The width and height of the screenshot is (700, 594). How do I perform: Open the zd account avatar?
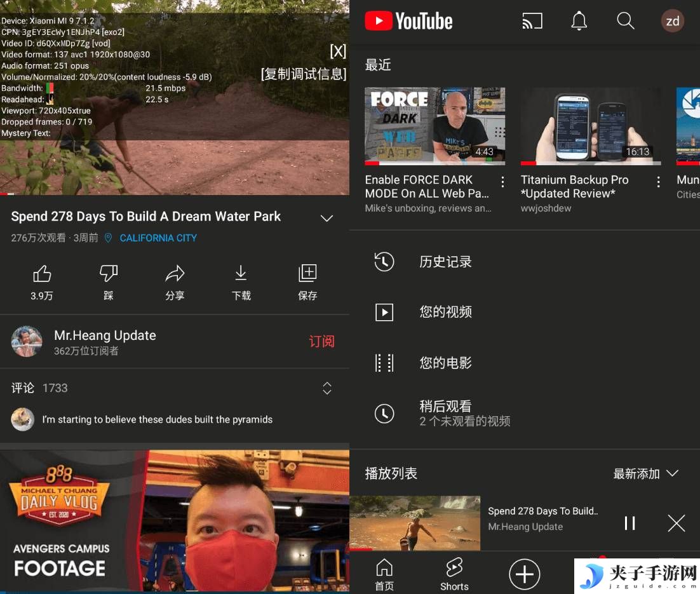pyautogui.click(x=672, y=21)
